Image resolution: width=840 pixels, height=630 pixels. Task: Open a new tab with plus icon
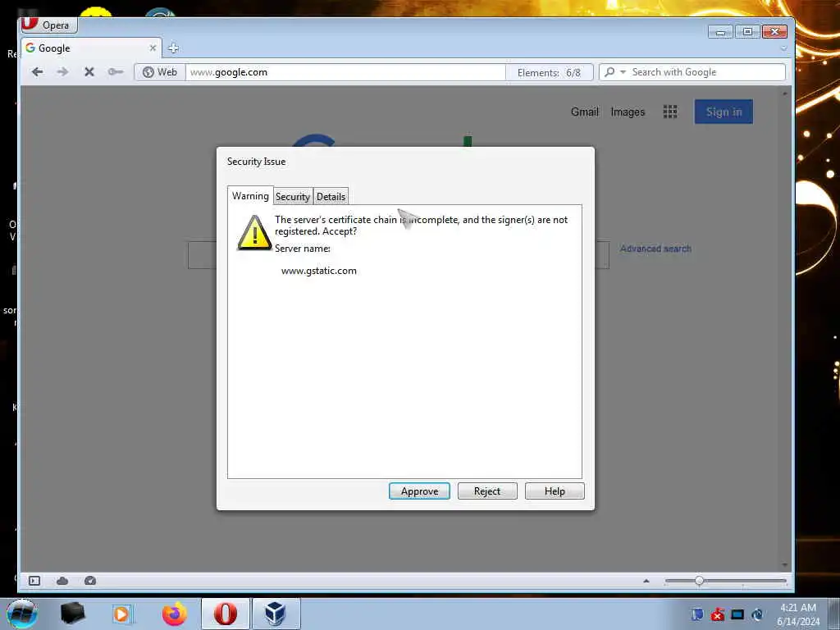coord(173,48)
